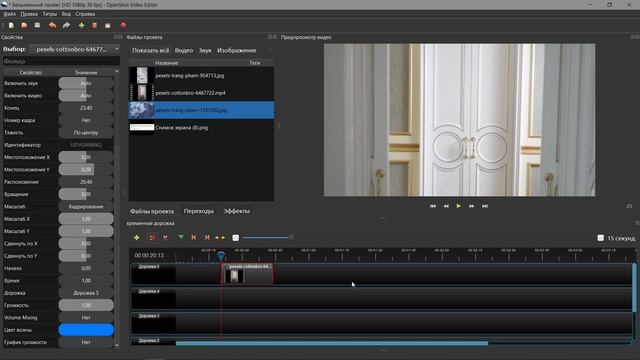The image size is (640, 360).
Task: Rewind the video preview
Action: coord(446,206)
